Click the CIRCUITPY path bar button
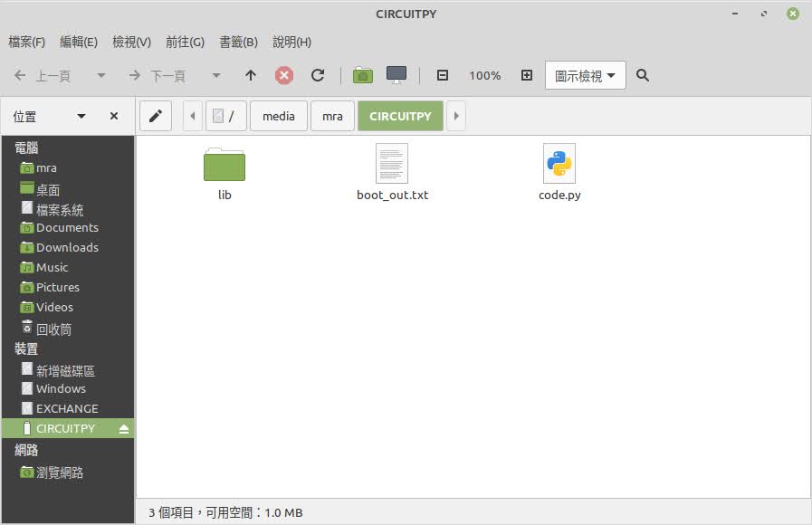 pyautogui.click(x=400, y=116)
